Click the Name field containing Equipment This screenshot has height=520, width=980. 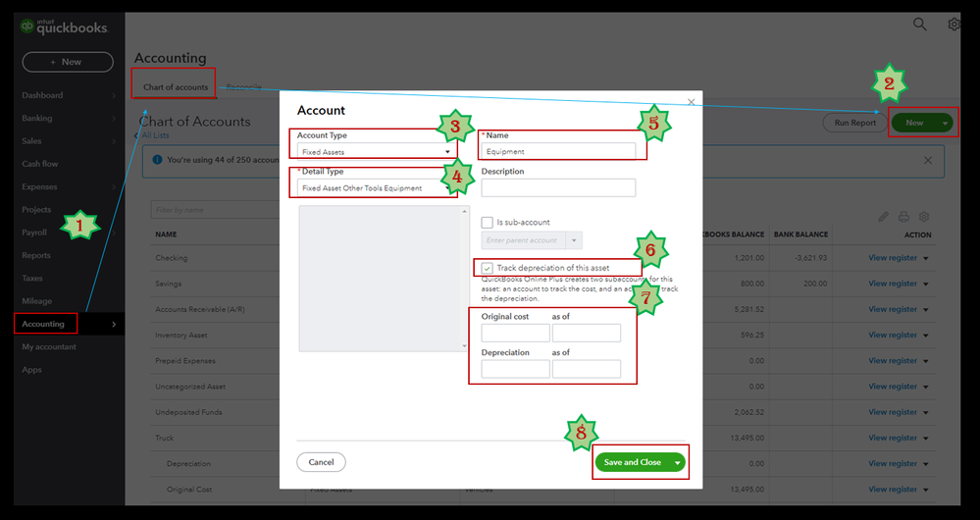tap(558, 151)
